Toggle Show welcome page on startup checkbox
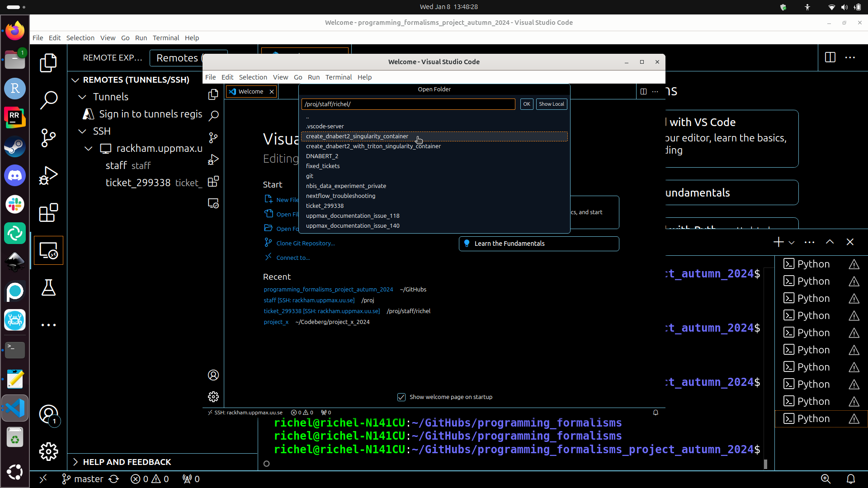This screenshot has width=868, height=488. [401, 397]
